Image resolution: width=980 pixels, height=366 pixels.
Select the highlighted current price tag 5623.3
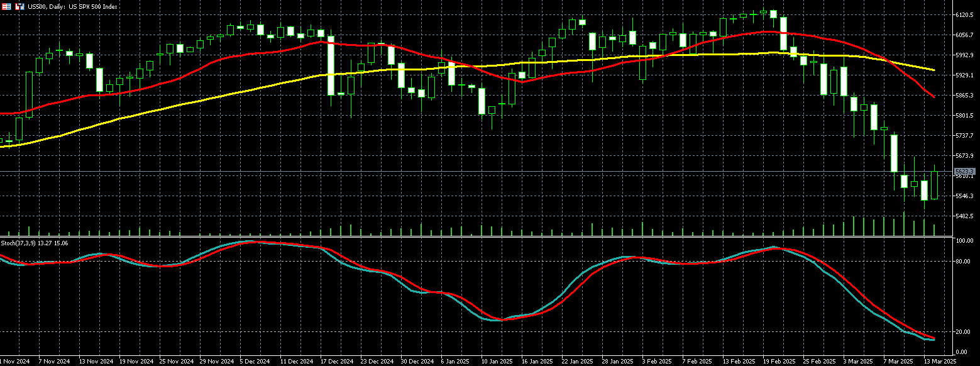point(964,171)
